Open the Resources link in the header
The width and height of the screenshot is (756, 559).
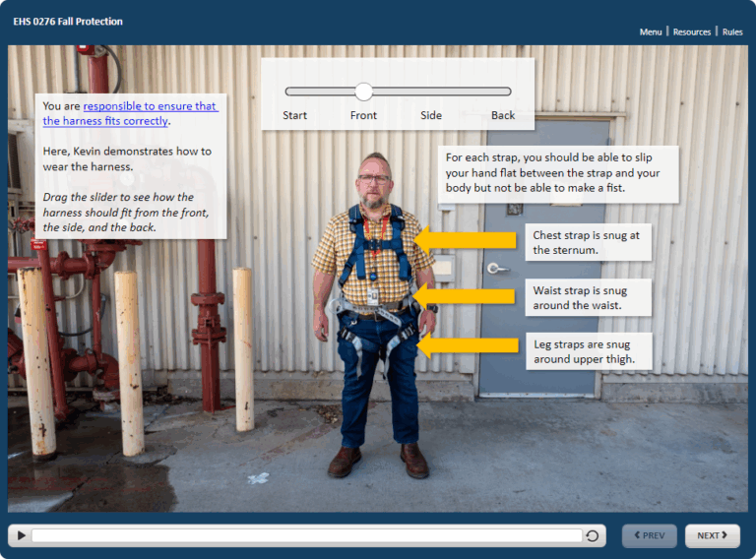[x=692, y=31]
